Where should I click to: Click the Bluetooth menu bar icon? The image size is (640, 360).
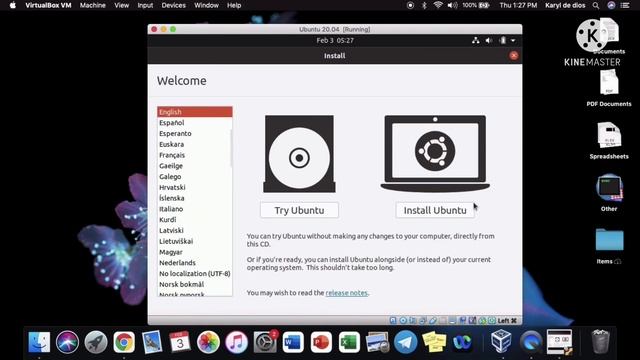(424, 5)
